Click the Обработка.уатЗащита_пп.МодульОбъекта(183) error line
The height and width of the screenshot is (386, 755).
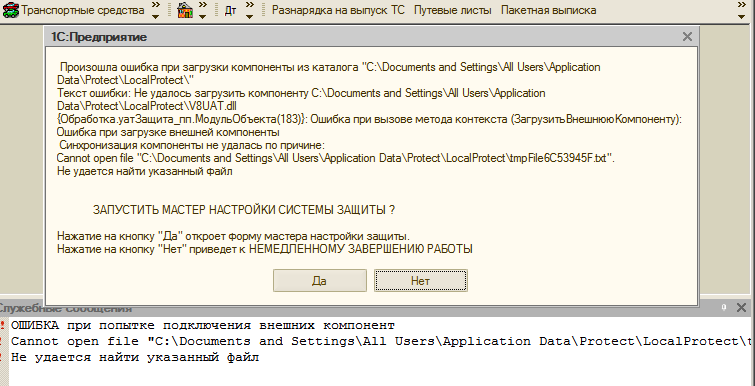pyautogui.click(x=369, y=119)
